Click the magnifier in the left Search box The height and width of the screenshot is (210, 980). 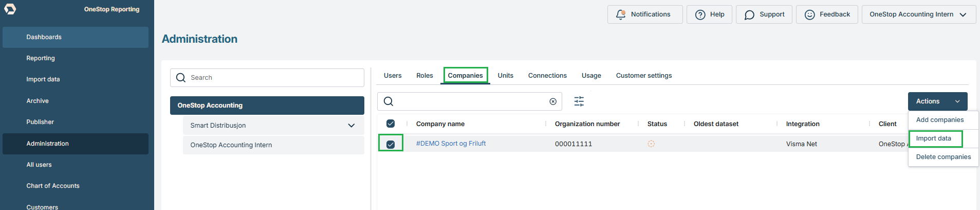click(x=180, y=78)
